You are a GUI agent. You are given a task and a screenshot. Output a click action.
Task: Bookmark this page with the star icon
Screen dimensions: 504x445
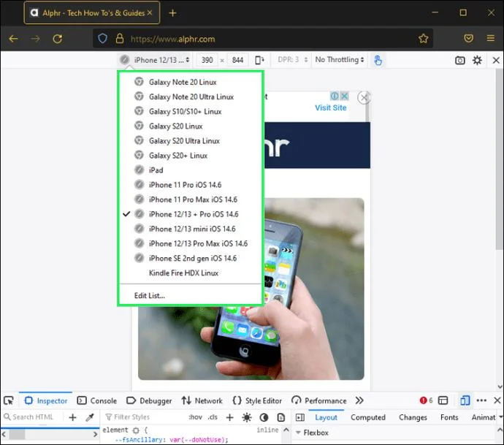424,39
